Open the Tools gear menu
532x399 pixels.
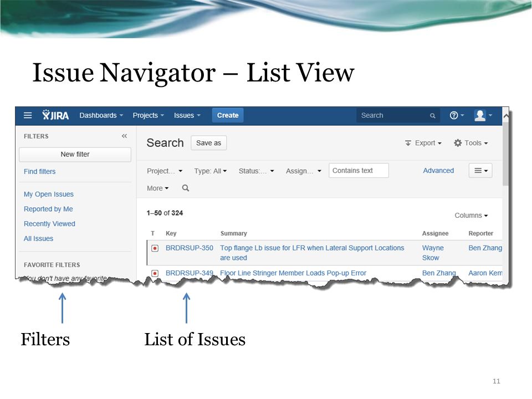pyautogui.click(x=471, y=143)
